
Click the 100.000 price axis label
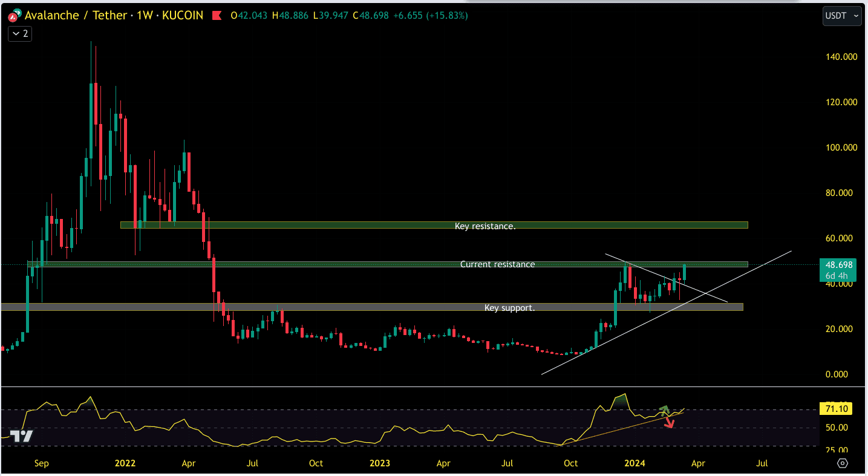tap(841, 148)
